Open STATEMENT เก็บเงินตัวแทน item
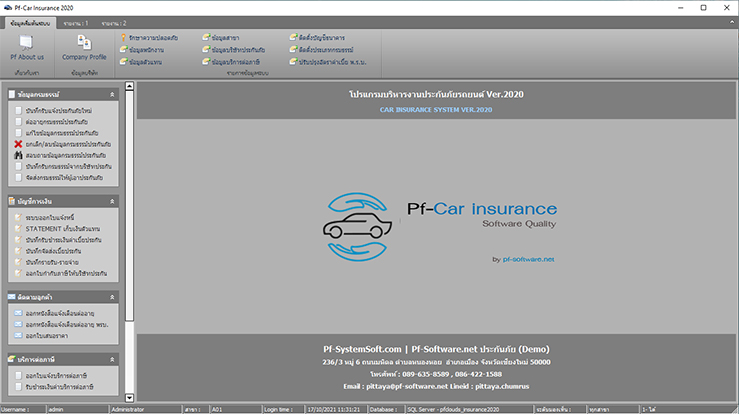Screen dimensions: 739x414 click(x=57, y=229)
